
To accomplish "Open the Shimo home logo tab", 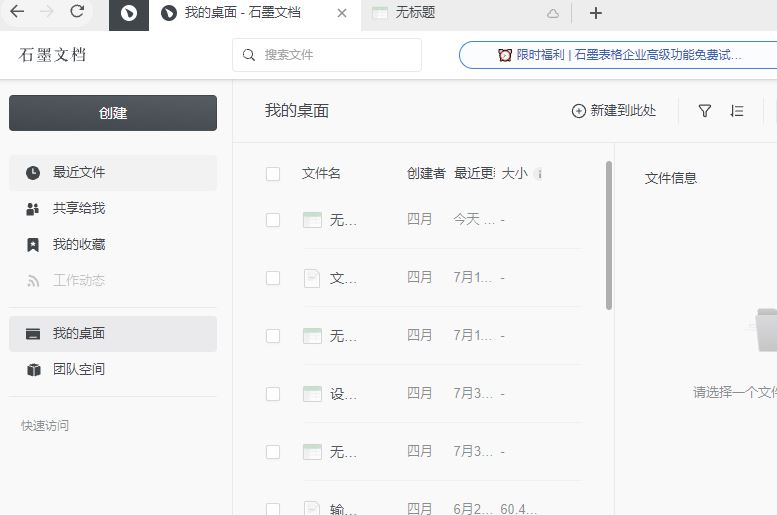I will pyautogui.click(x=129, y=13).
